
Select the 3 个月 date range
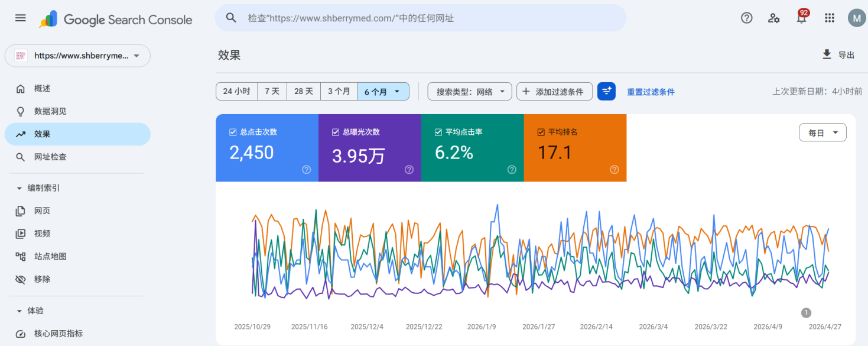[x=339, y=92]
